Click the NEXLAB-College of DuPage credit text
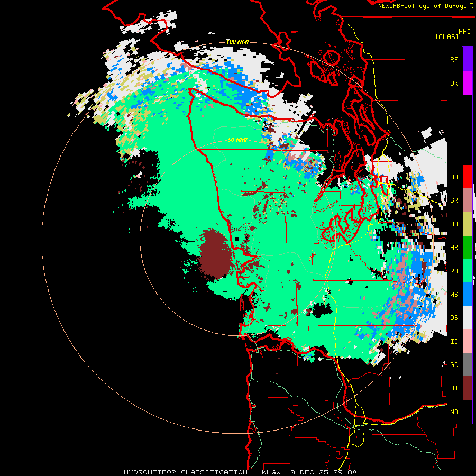Viewport: 476px width, 476px height. [x=422, y=6]
